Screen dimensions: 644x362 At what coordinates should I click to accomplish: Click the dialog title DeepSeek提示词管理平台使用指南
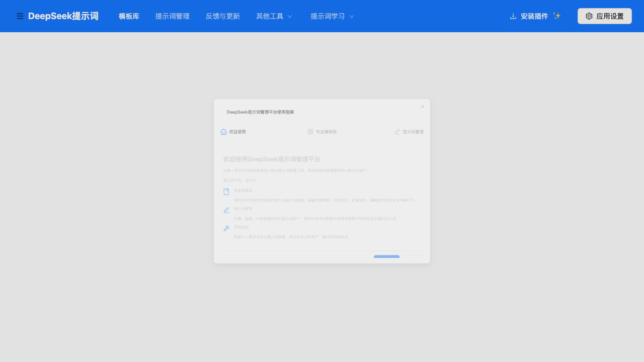point(261,112)
